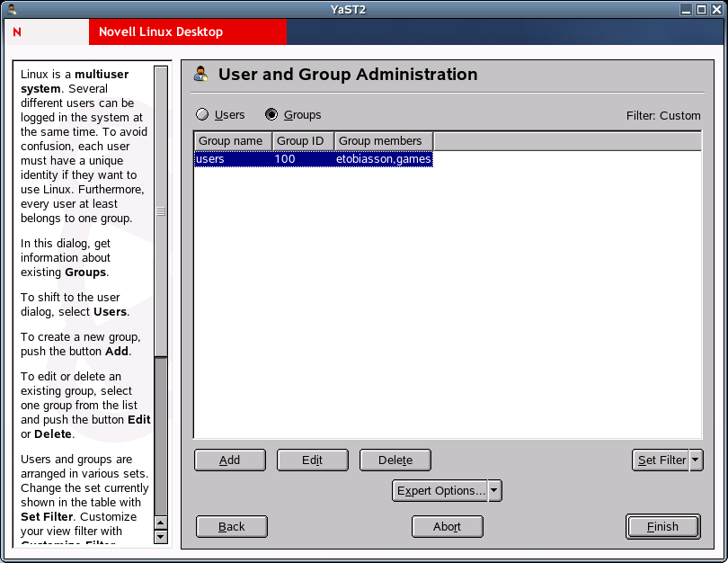Maximize the YaST2 window
The height and width of the screenshot is (563, 728).
(702, 9)
